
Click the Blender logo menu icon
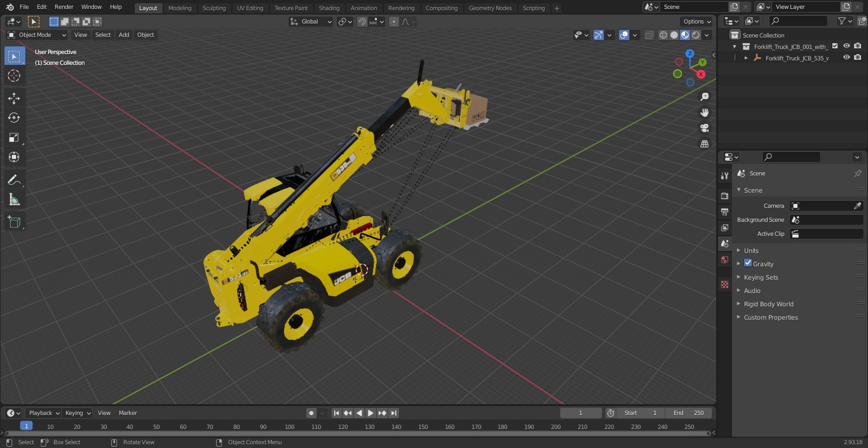10,7
